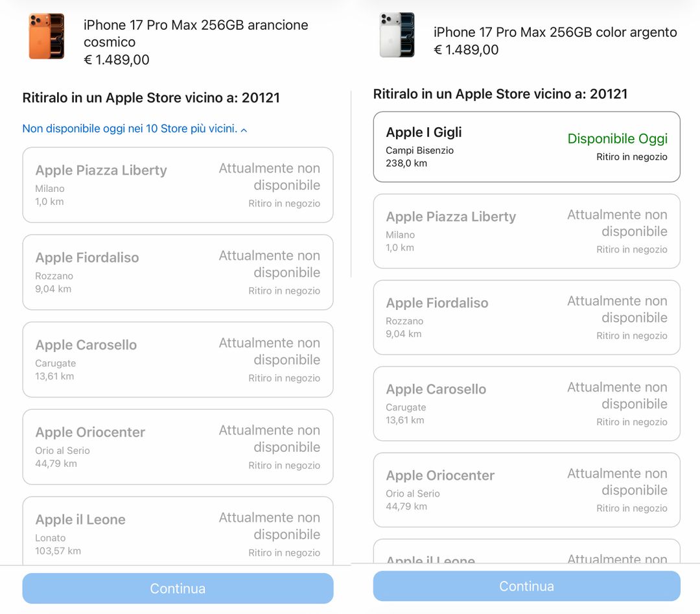Click 'Disponibile Oggi' status on Apple I Gigli
The image size is (700, 614).
coord(617,139)
